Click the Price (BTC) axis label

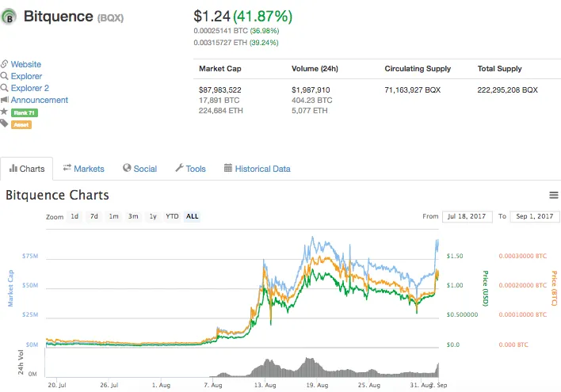554,288
